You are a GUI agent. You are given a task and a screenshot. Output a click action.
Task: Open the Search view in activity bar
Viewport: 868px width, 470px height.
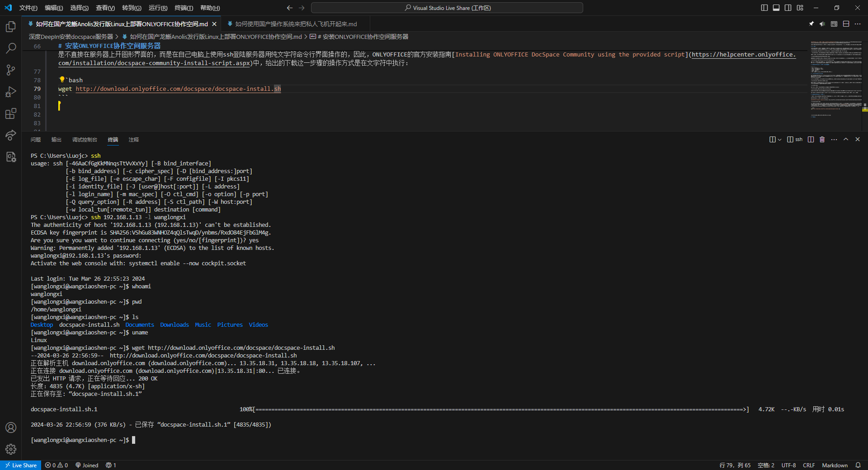(x=11, y=48)
